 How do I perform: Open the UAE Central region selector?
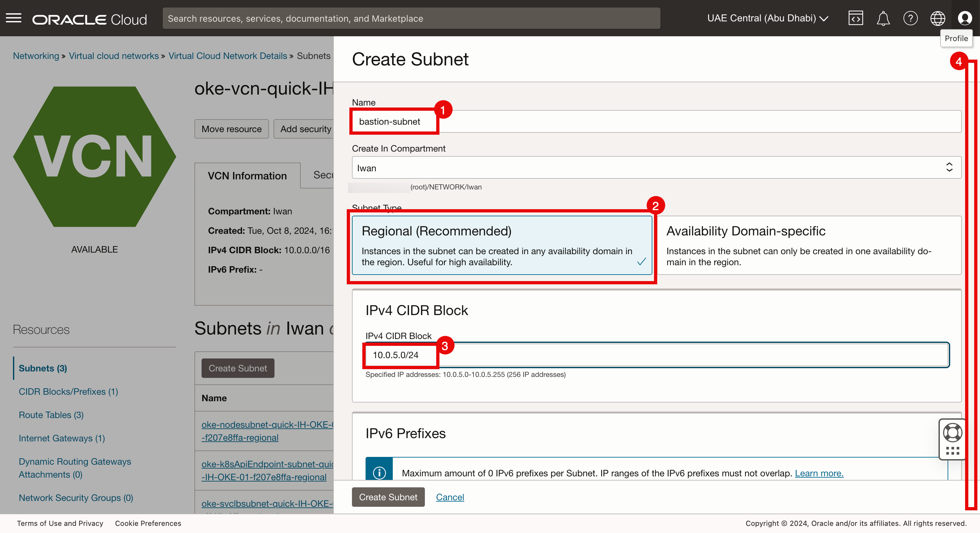(767, 18)
